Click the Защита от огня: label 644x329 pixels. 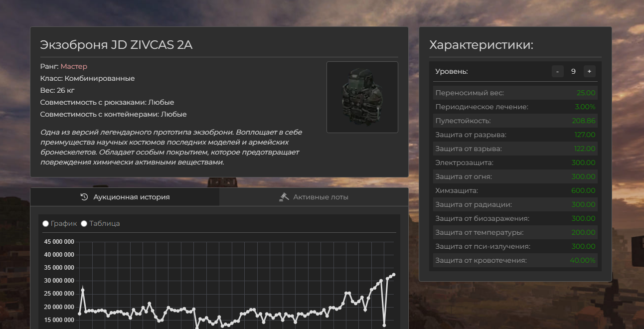pyautogui.click(x=464, y=176)
